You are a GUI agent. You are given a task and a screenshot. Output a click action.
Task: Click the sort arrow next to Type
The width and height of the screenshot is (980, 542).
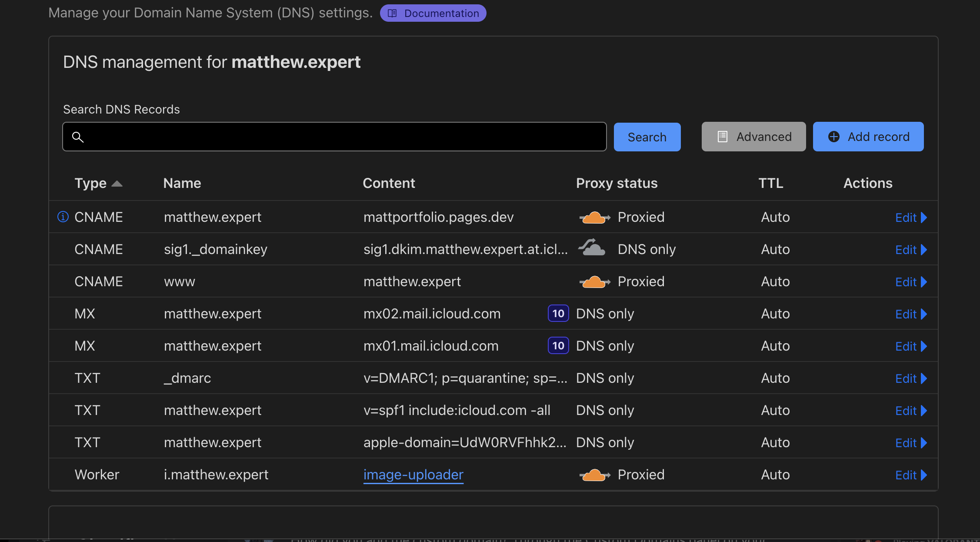click(x=117, y=183)
